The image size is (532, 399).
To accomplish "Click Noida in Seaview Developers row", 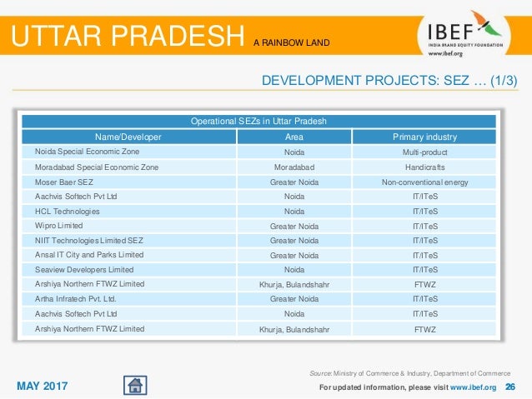I will click(294, 270).
